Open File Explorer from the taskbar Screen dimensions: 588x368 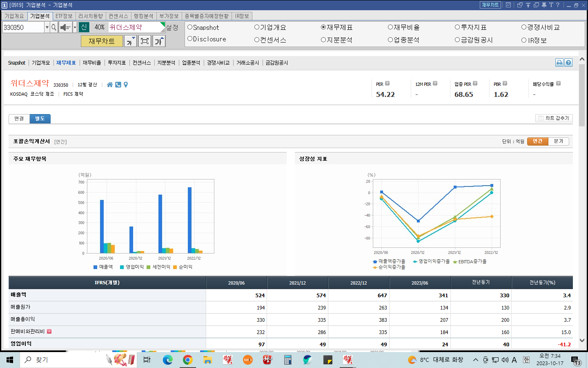207,360
